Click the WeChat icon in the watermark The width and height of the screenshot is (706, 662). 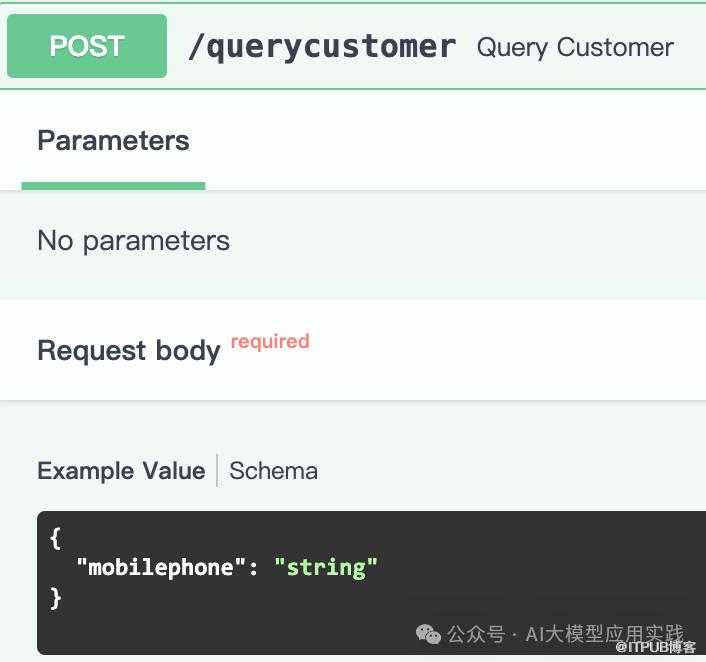pyautogui.click(x=428, y=634)
